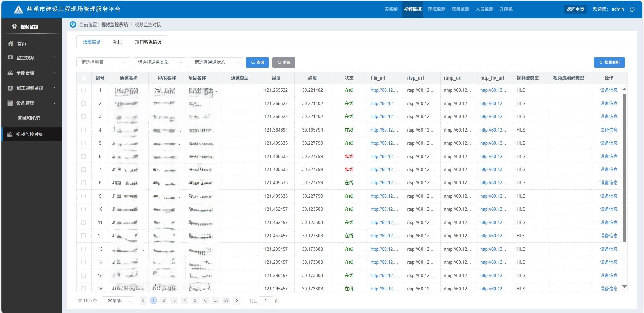Switch to the 接口转发情况 tab
Screen dimensions: 644x313
coord(148,42)
